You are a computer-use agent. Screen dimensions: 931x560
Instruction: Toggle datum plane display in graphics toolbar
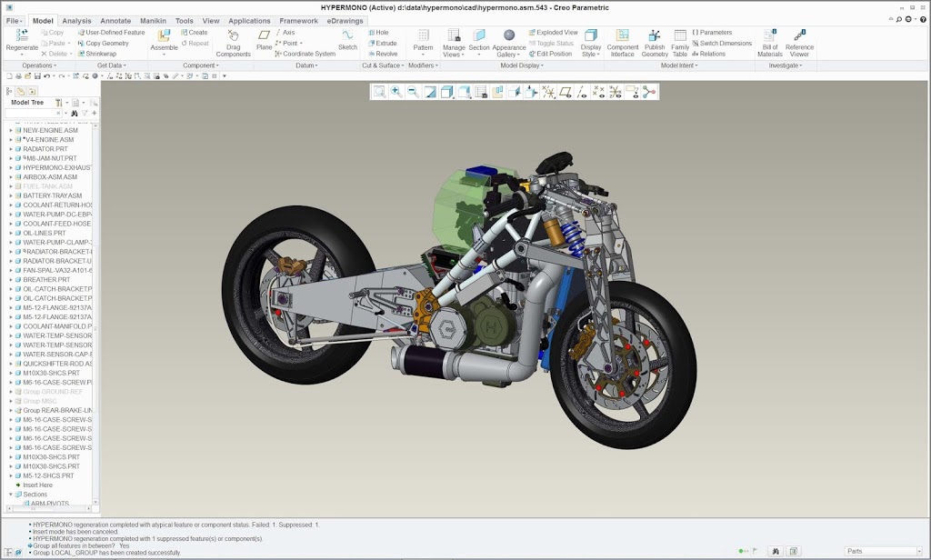(x=566, y=92)
